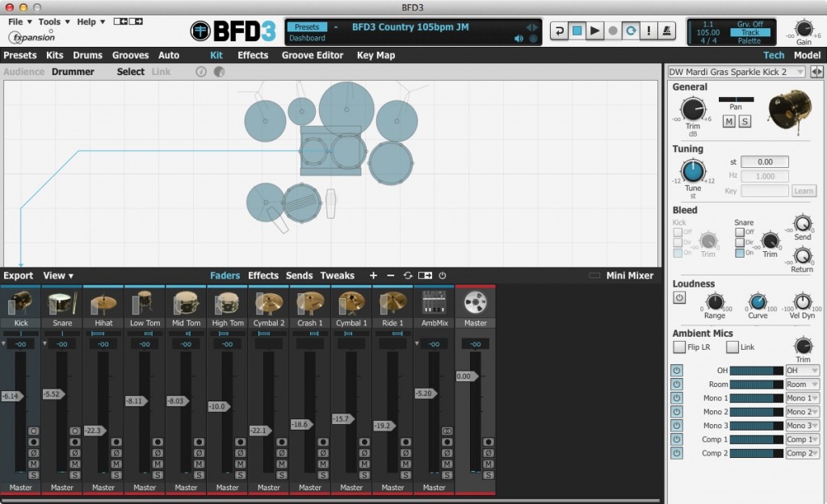Enable the Ambient Mics Link checkbox
Viewport: 827px width, 504px height.
[732, 346]
